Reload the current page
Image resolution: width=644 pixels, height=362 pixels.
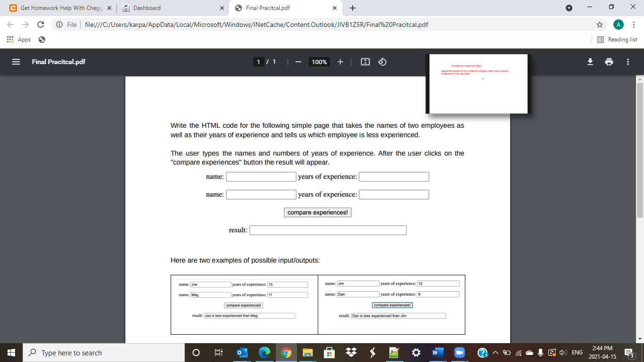(x=41, y=25)
